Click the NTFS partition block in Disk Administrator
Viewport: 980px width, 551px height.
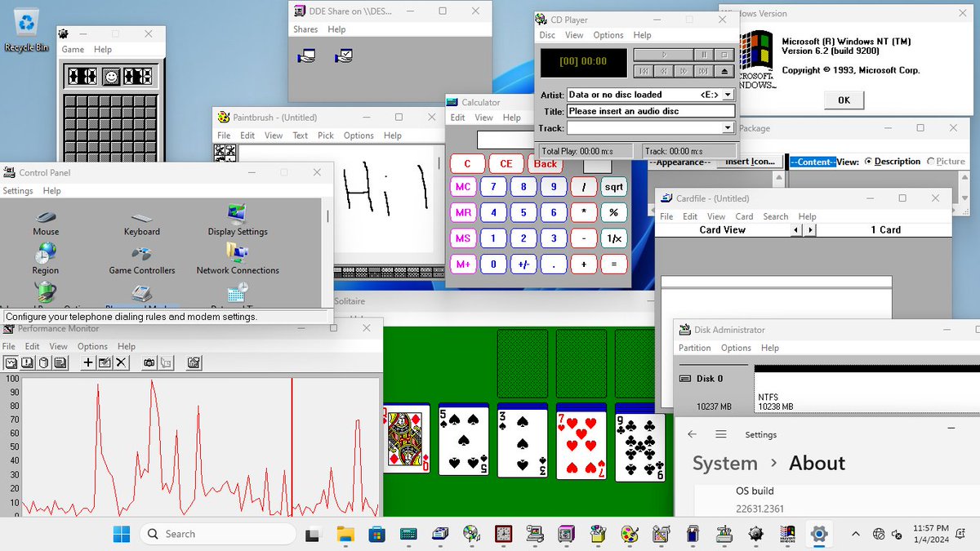point(867,390)
